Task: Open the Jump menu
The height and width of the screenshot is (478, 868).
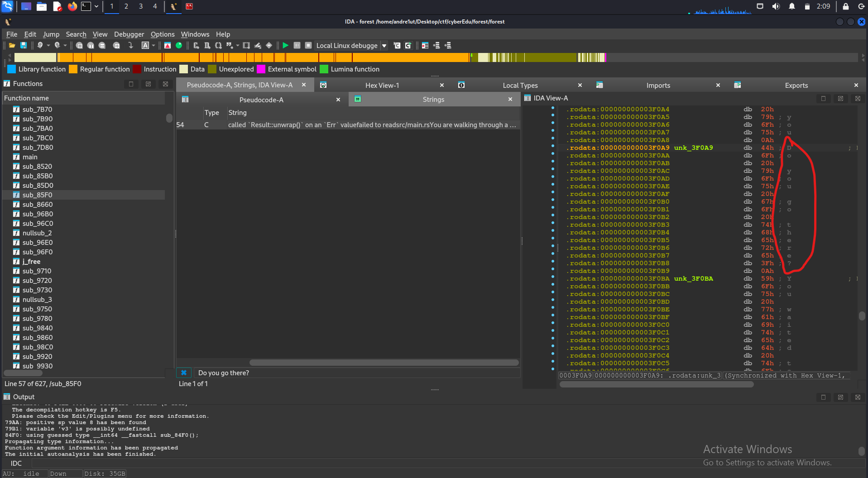Action: (x=51, y=34)
